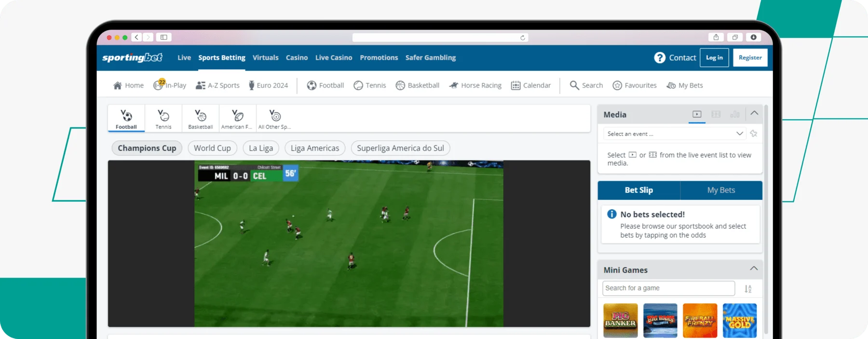The image size is (868, 339).
Task: Open the Calendar view
Action: pos(531,85)
